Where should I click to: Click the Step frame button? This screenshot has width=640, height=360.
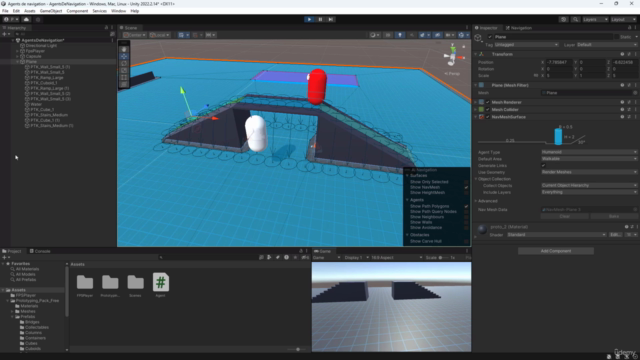pyautogui.click(x=331, y=19)
